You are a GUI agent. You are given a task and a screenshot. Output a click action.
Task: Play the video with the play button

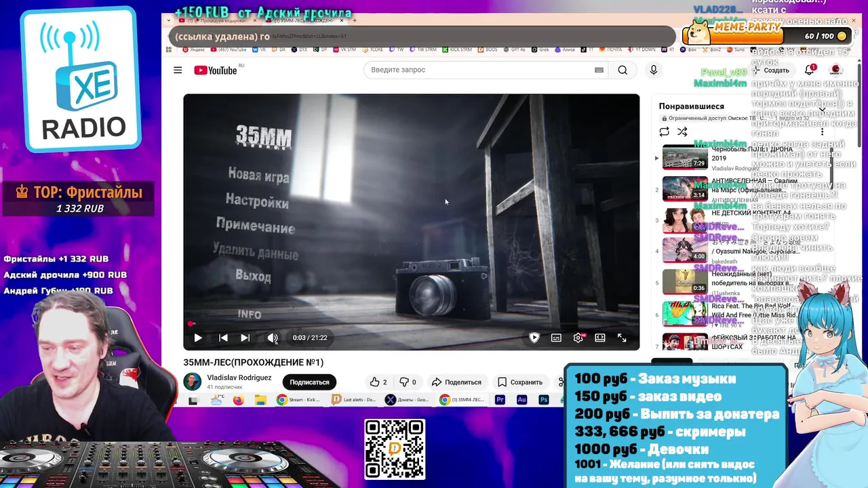197,338
